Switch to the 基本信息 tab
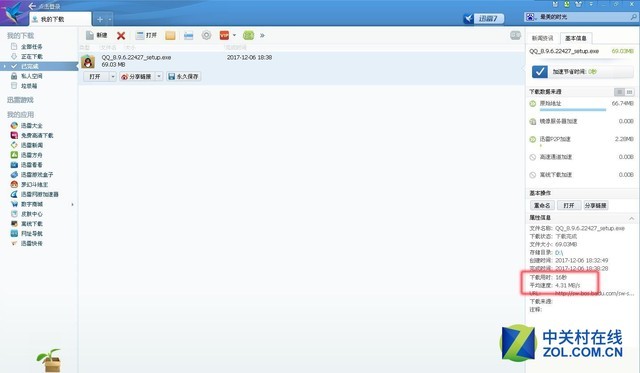This screenshot has height=373, width=640. click(x=576, y=38)
